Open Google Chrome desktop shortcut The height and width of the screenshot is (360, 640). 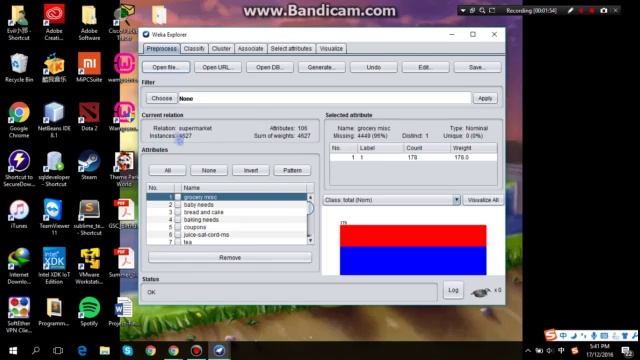[19, 113]
